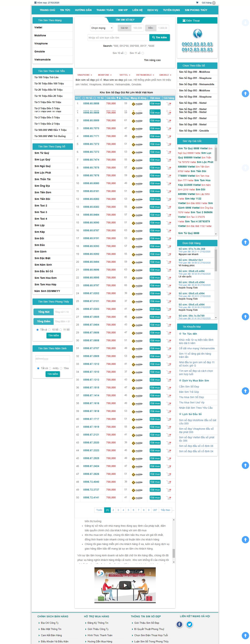Image resolution: width=250 pixels, height=644 pixels.
Task: Add sim 0598.65.9090 to cart icon
Action: [169, 223]
